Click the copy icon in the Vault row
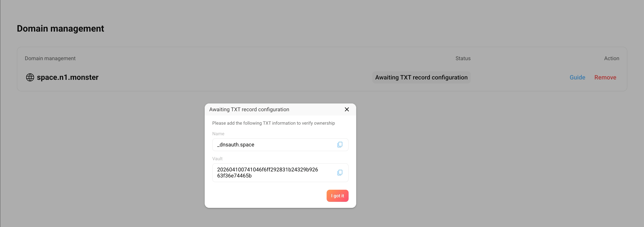The width and height of the screenshot is (644, 227). [x=340, y=173]
